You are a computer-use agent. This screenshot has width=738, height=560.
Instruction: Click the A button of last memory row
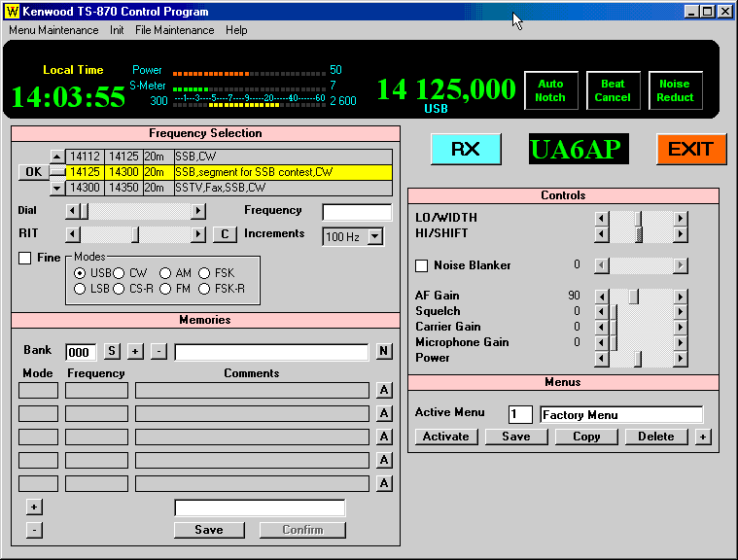click(384, 483)
